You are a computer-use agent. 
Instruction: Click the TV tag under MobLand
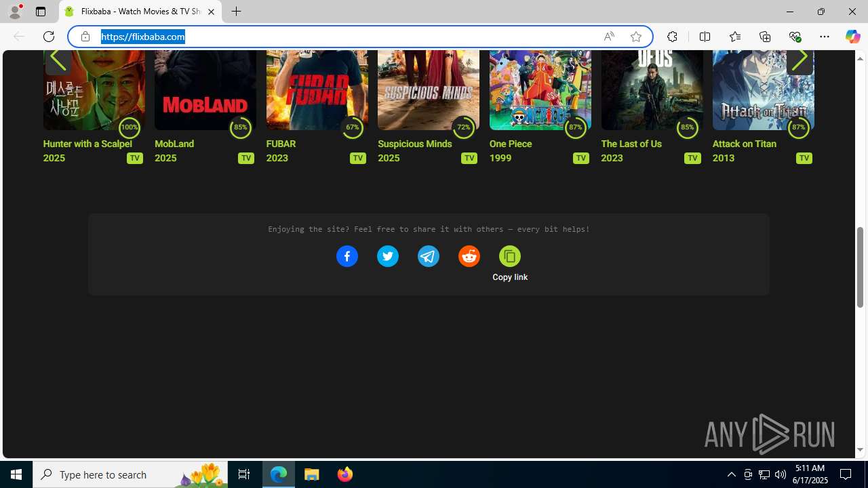246,158
